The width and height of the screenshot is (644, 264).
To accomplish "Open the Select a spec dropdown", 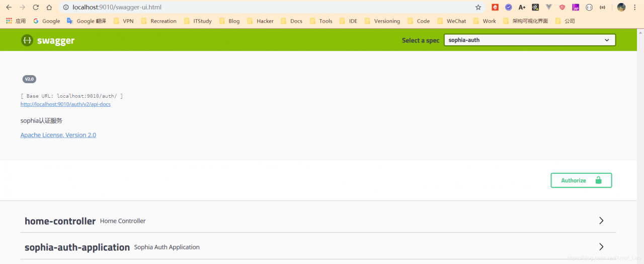I will click(530, 40).
